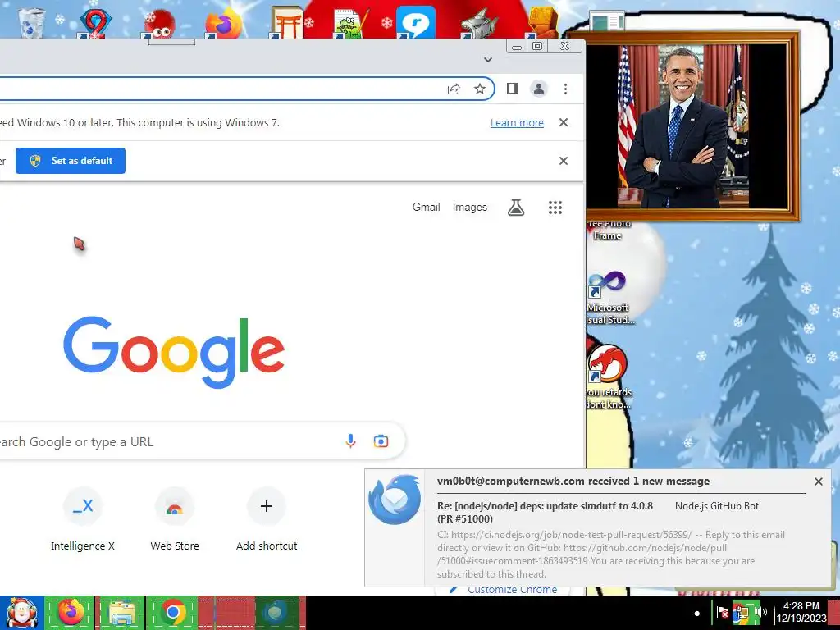Open the orange block desktop shortcut
This screenshot has width=840, height=630.
[x=542, y=22]
